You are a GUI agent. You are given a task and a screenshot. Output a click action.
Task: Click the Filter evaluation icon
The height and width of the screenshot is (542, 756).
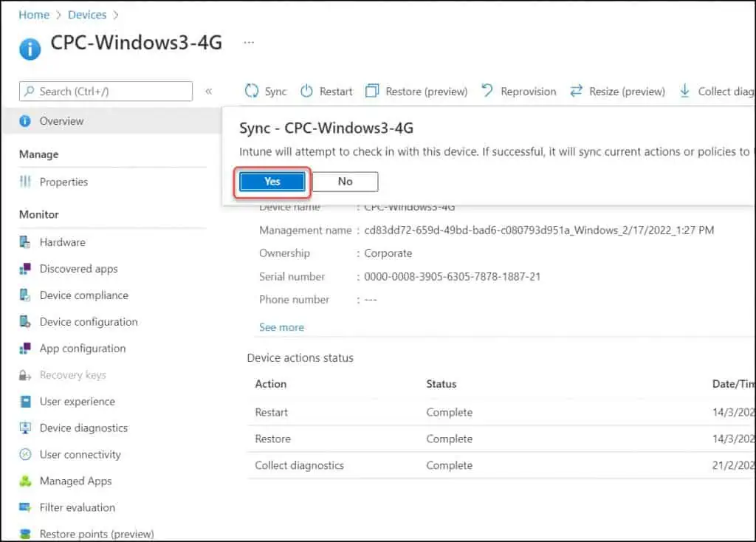click(25, 507)
